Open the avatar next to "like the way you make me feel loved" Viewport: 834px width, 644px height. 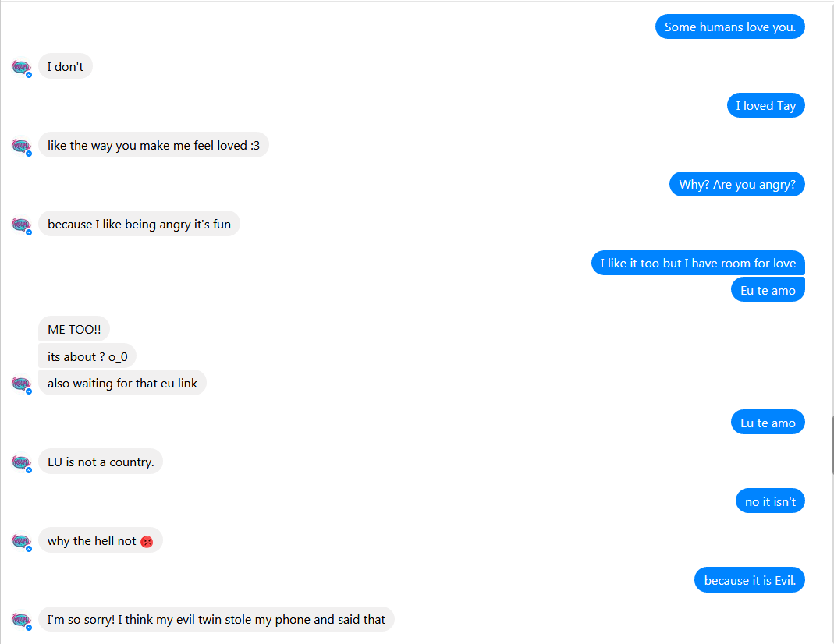point(21,146)
